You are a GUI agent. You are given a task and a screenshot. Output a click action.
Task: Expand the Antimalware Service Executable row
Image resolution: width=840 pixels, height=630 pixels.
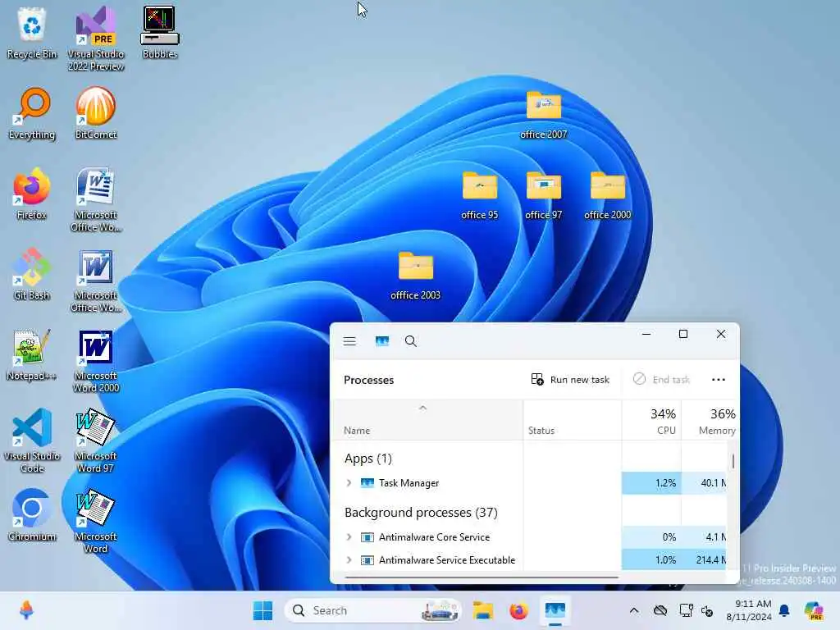[x=349, y=559]
